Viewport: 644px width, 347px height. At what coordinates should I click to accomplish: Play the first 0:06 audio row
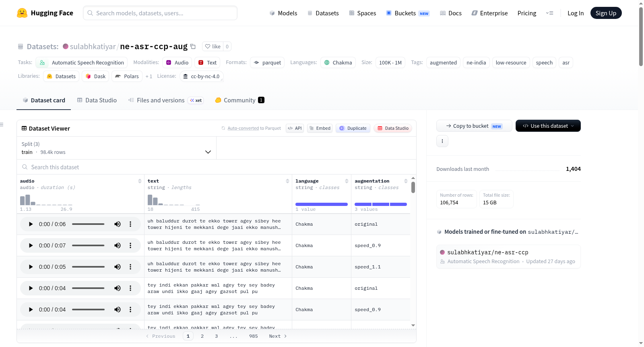coord(31,224)
